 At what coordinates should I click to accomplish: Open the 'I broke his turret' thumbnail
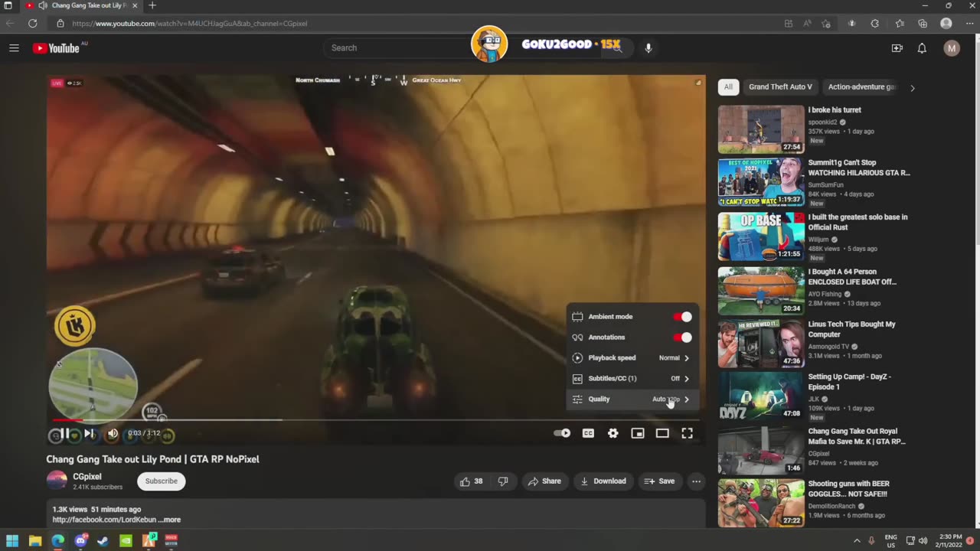point(761,129)
